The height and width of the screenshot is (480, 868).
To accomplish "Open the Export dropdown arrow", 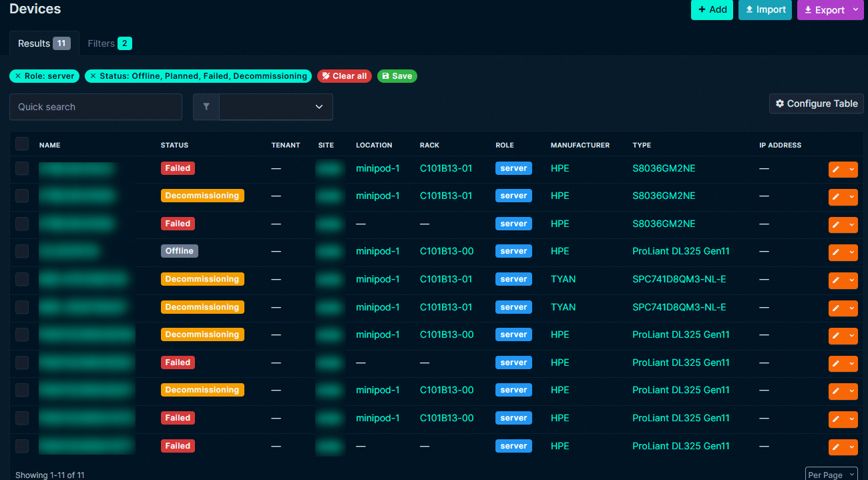I will click(855, 10).
